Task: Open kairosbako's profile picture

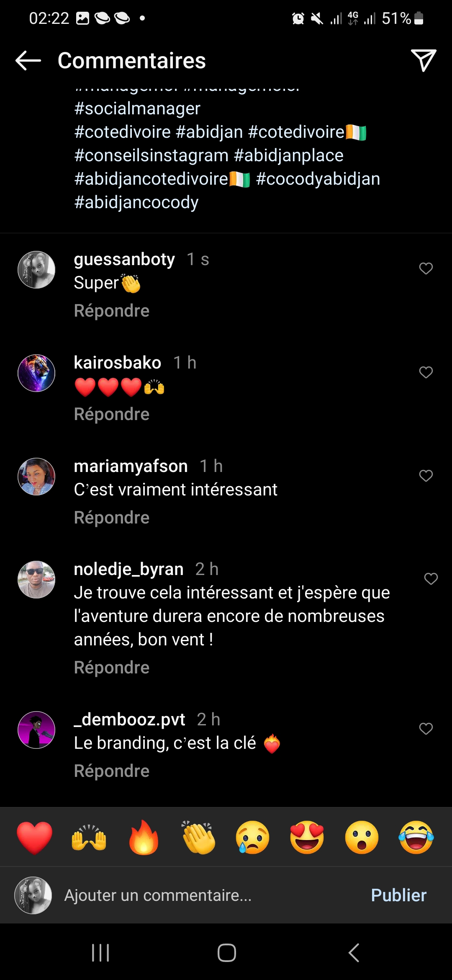Action: [36, 373]
